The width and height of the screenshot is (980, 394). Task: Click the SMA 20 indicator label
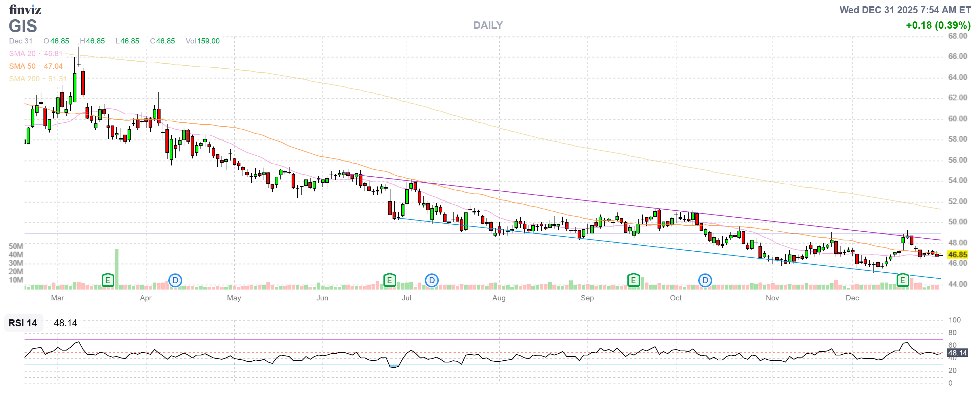(22, 54)
